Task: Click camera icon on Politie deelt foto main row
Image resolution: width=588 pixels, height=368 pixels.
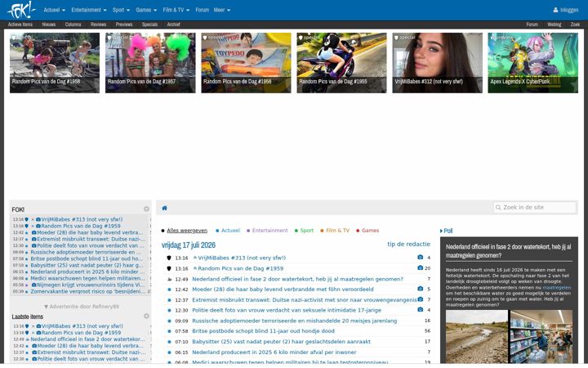Action: [420, 309]
